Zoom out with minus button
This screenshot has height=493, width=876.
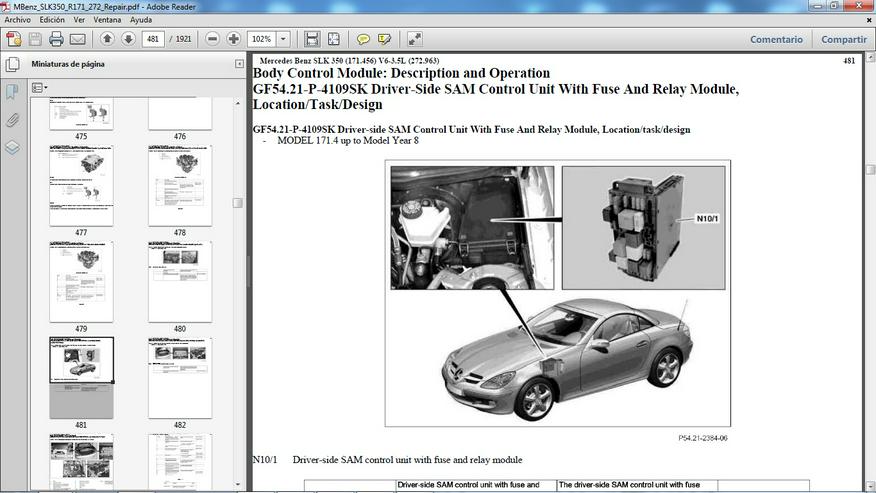coord(212,39)
